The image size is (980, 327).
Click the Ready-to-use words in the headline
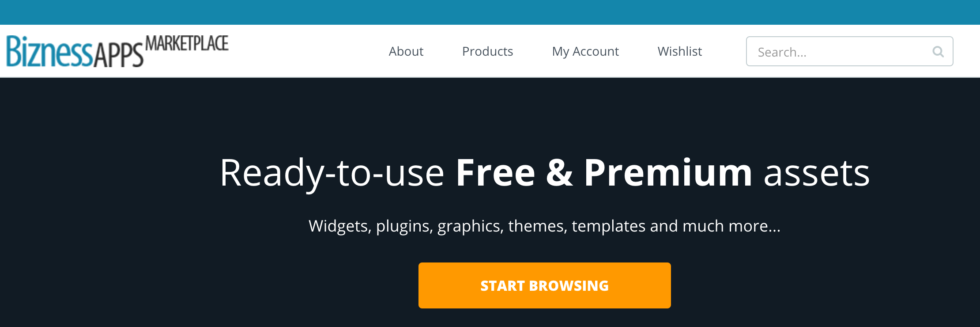point(332,173)
